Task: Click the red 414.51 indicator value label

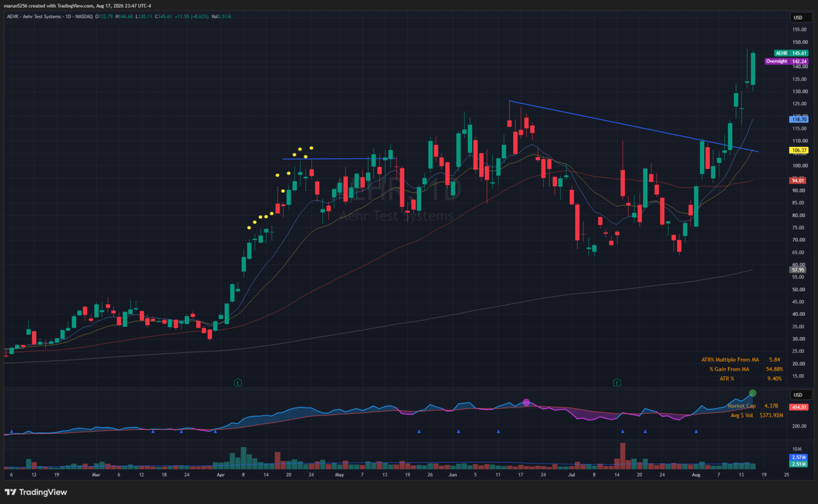Action: pos(799,407)
